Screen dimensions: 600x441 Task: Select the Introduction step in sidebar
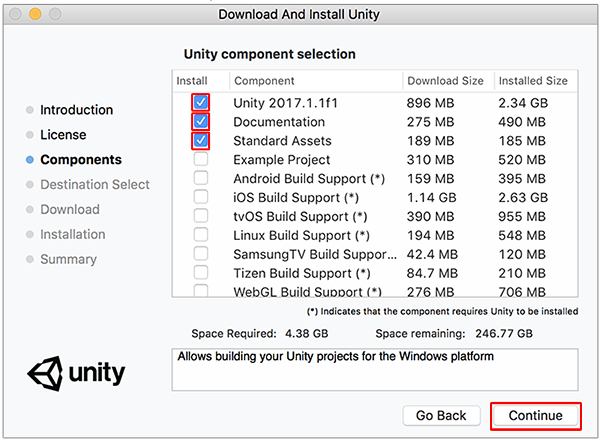click(x=76, y=110)
